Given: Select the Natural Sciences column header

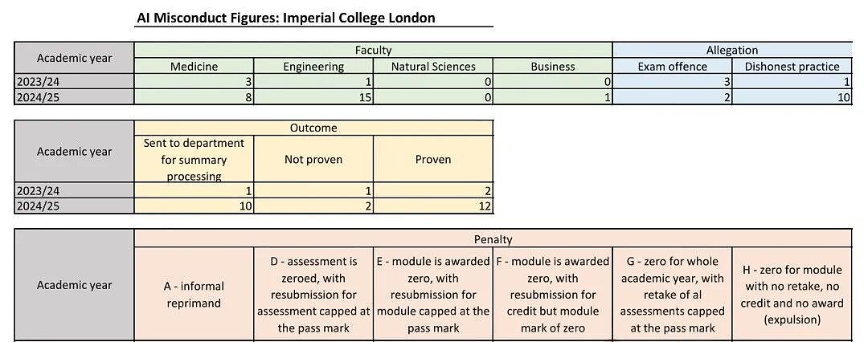Looking at the screenshot, I should (433, 67).
